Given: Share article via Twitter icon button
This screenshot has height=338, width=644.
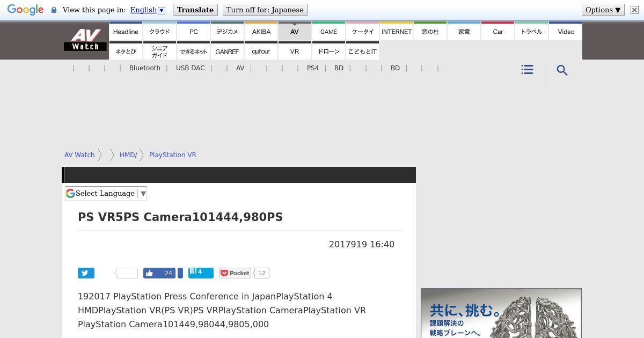Looking at the screenshot, I should pyautogui.click(x=86, y=273).
